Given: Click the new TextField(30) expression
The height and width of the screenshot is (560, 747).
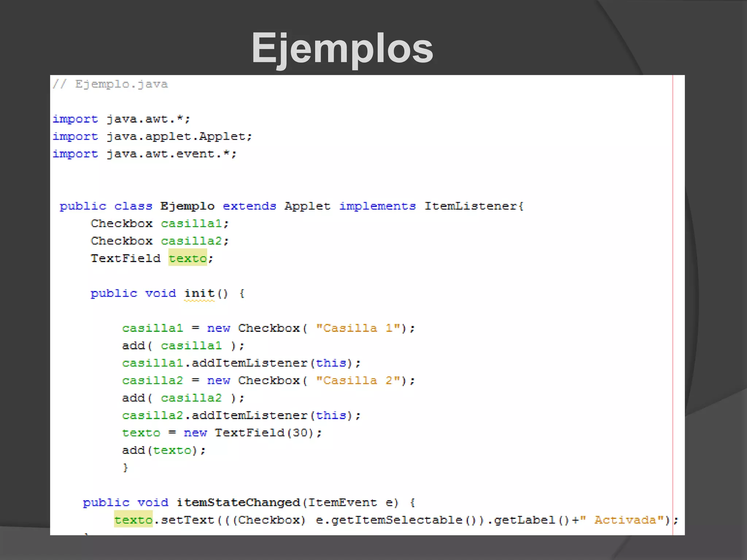Looking at the screenshot, I should tap(248, 433).
